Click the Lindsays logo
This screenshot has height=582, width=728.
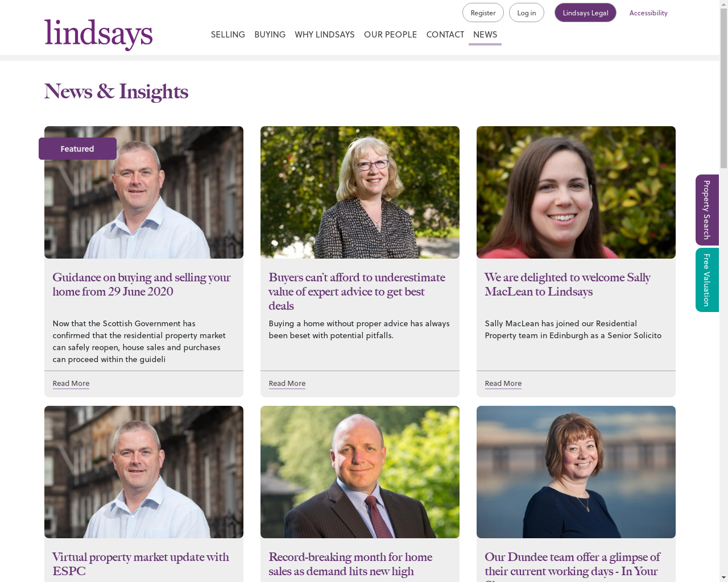[x=98, y=34]
